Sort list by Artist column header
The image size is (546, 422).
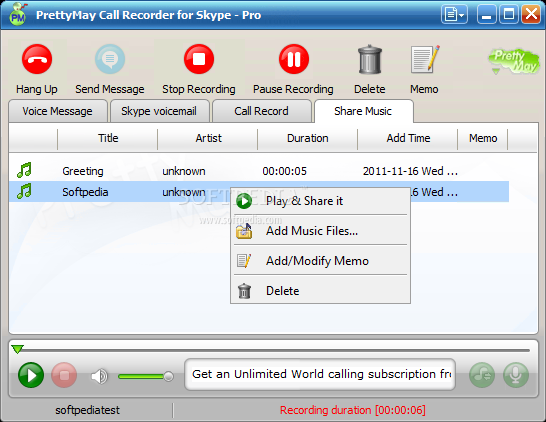pyautogui.click(x=208, y=138)
